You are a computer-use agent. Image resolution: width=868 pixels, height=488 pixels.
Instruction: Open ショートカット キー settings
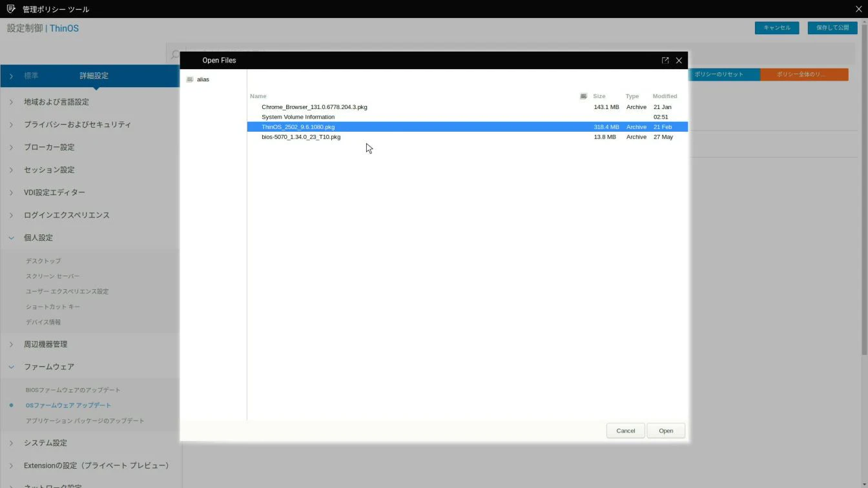tap(53, 307)
